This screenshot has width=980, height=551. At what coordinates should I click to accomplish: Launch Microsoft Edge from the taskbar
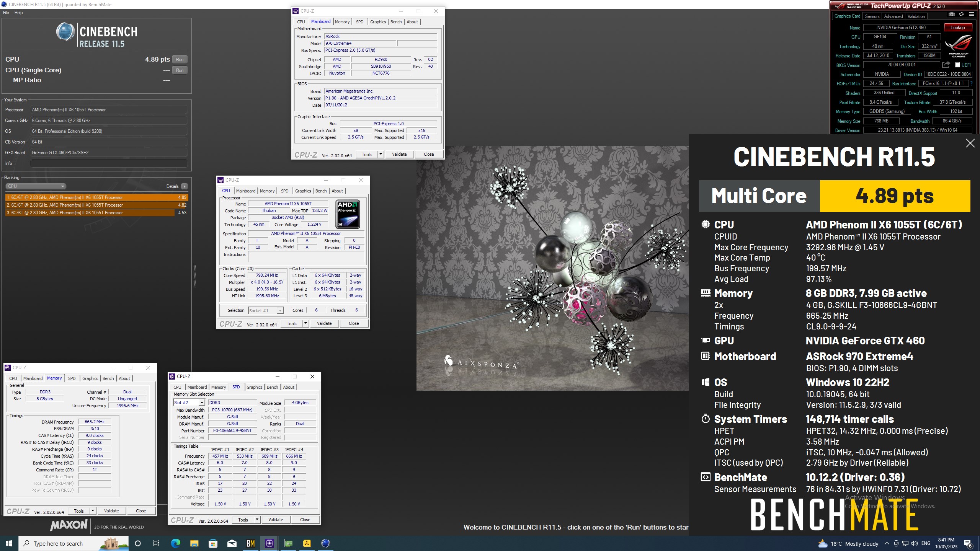(175, 543)
